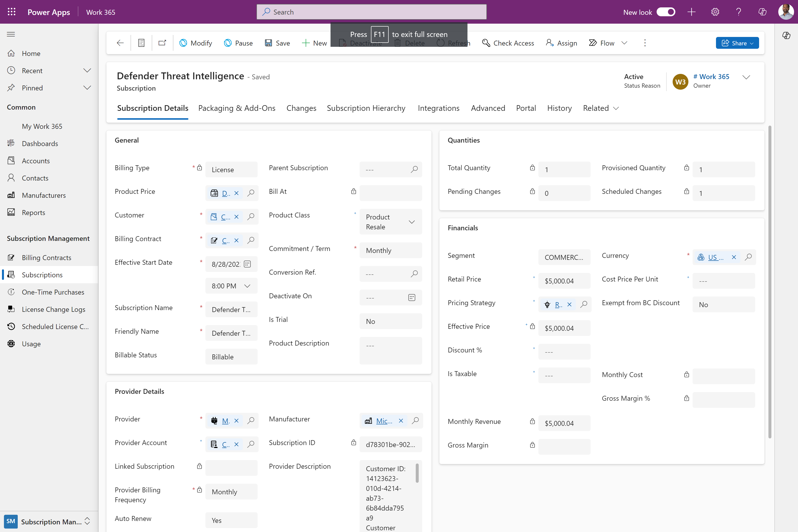Click the app launcher waffle icon

click(12, 12)
